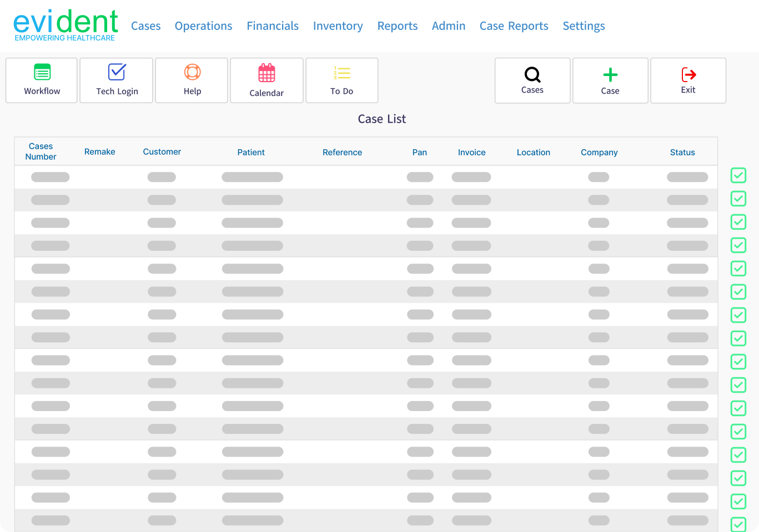The width and height of the screenshot is (759, 532).
Task: Open the Inventory menu
Action: click(338, 26)
